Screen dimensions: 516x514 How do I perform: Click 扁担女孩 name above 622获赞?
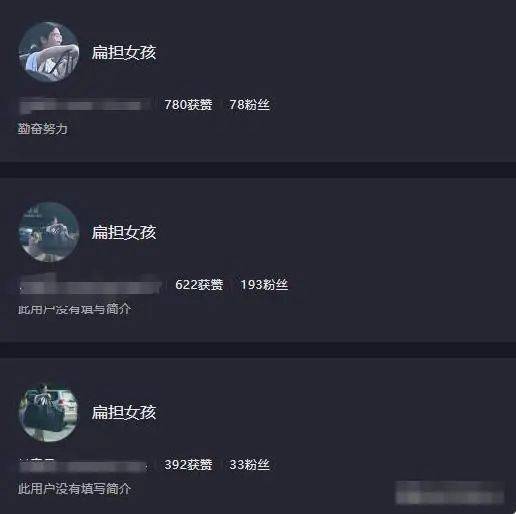(x=124, y=232)
